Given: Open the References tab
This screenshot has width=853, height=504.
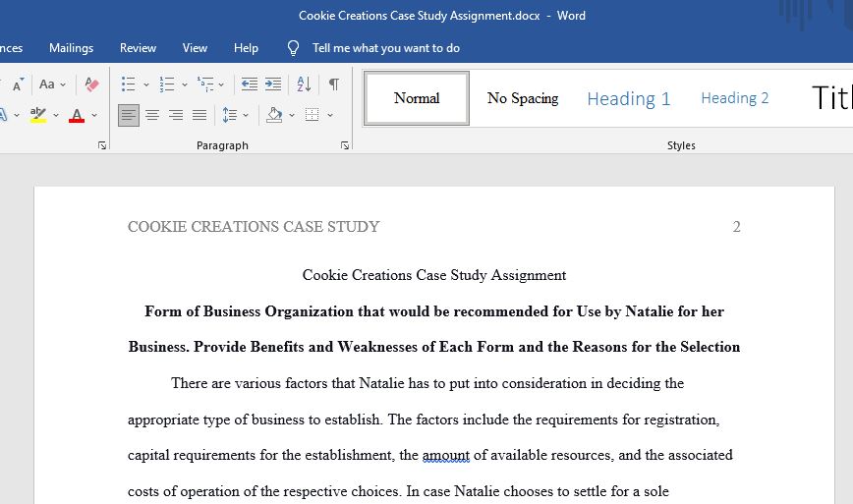Looking at the screenshot, I should pos(12,48).
